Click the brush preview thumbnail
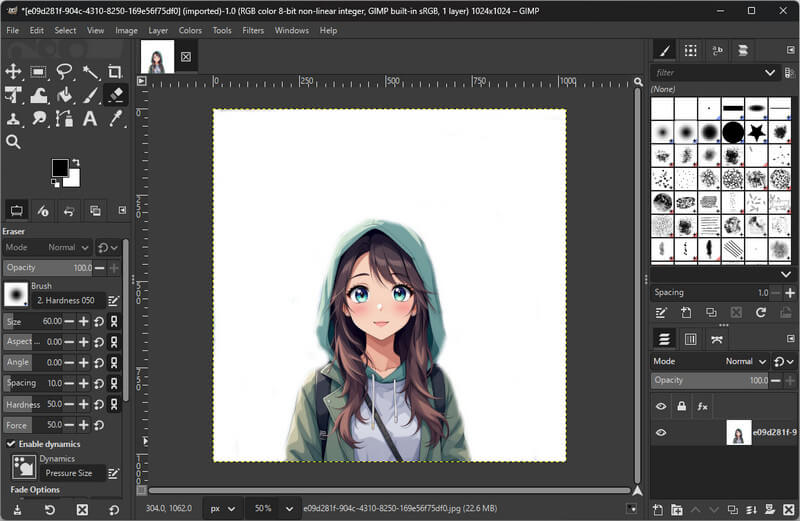 16,294
